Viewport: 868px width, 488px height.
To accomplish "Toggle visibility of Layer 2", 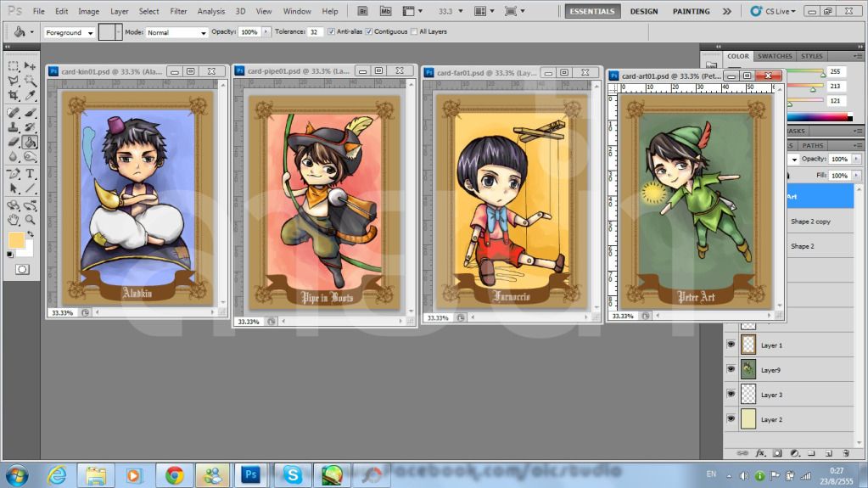I will tap(731, 419).
